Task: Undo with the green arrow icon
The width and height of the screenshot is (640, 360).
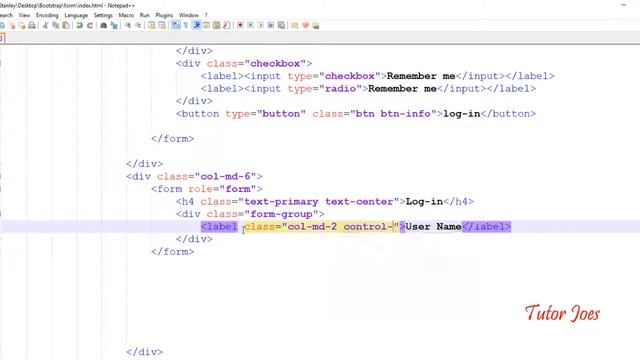Action: point(80,25)
